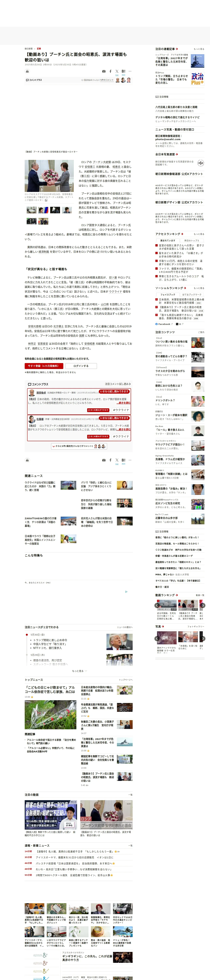This screenshot has width=210, height=980.
Task: Bookmark with the top Hatena B! icon
Action: coord(123,71)
